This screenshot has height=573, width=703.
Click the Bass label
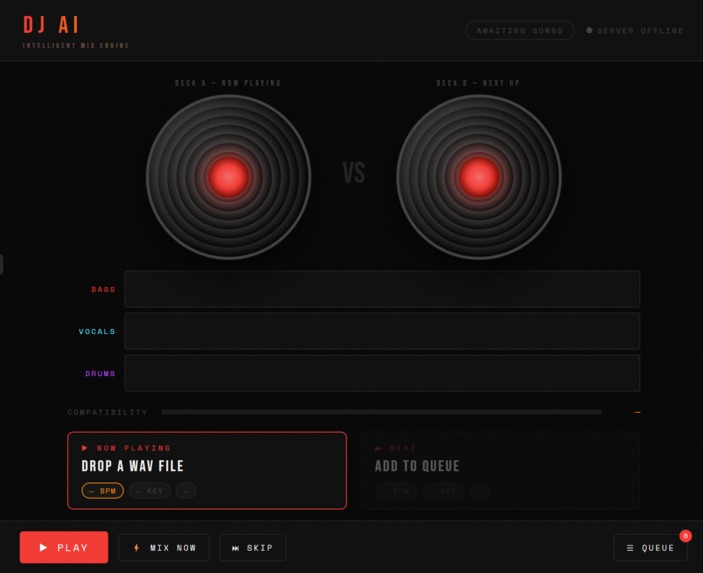[x=103, y=289]
